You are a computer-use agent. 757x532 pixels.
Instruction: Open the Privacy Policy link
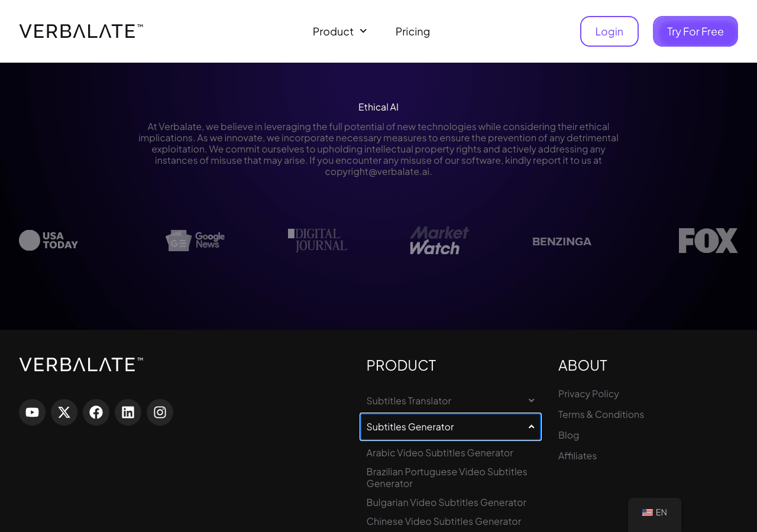(x=588, y=394)
